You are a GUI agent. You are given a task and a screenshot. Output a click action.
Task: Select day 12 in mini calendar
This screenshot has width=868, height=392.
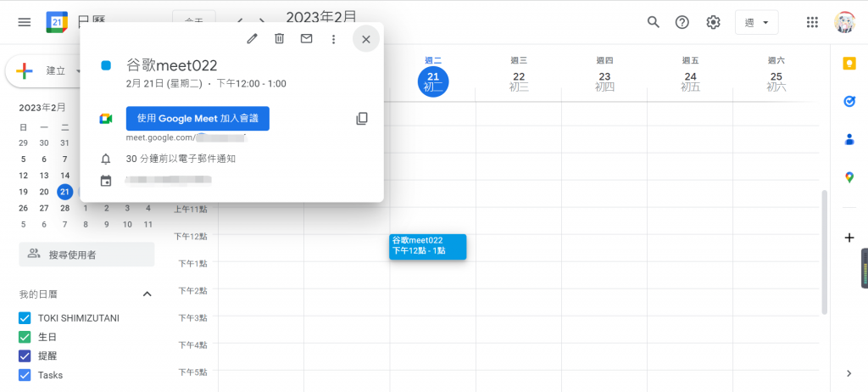click(23, 175)
